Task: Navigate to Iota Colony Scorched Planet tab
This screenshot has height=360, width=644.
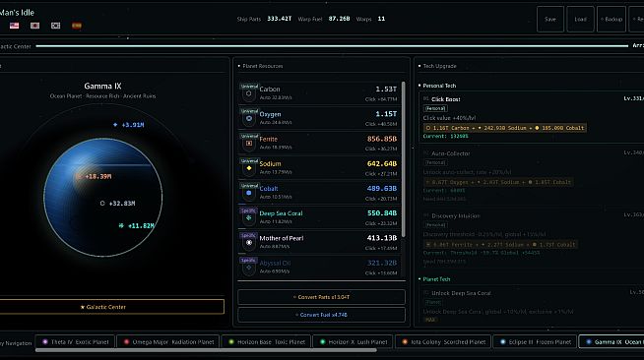Action: (x=443, y=341)
